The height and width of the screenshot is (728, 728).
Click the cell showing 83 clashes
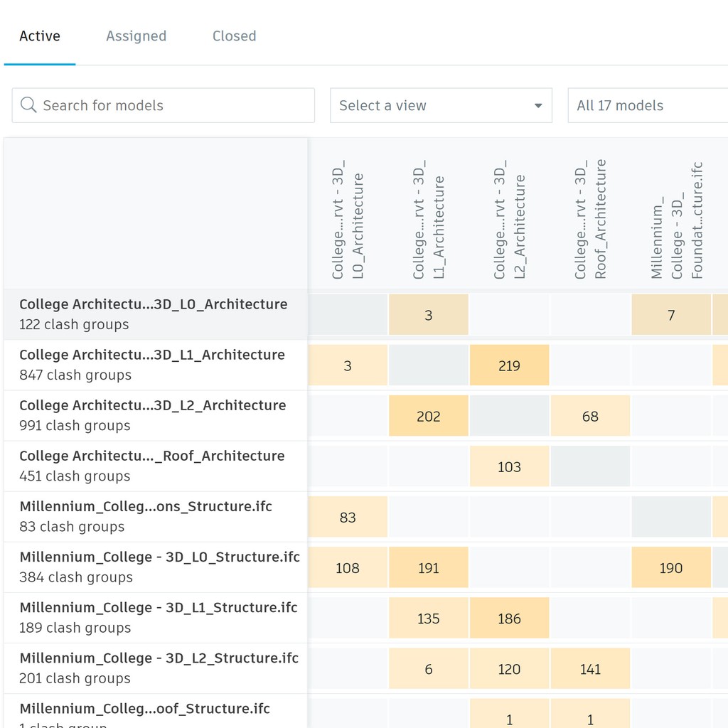[x=348, y=517]
